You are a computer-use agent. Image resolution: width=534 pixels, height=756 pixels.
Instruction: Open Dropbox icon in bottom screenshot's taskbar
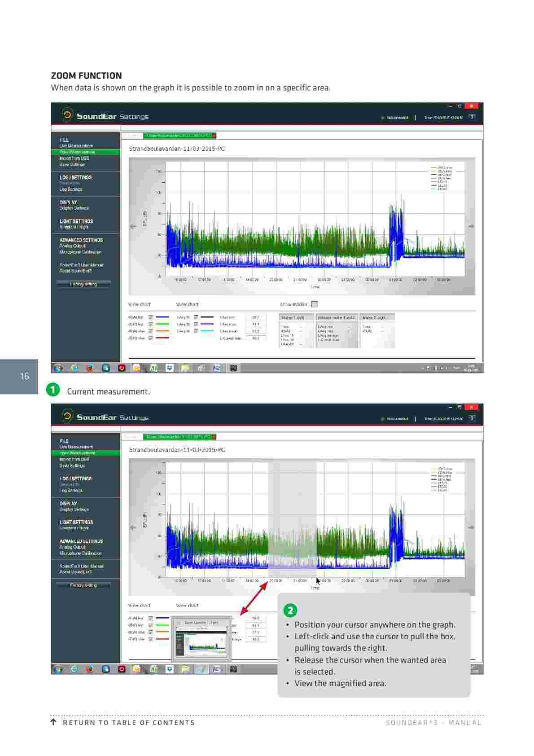click(x=169, y=669)
